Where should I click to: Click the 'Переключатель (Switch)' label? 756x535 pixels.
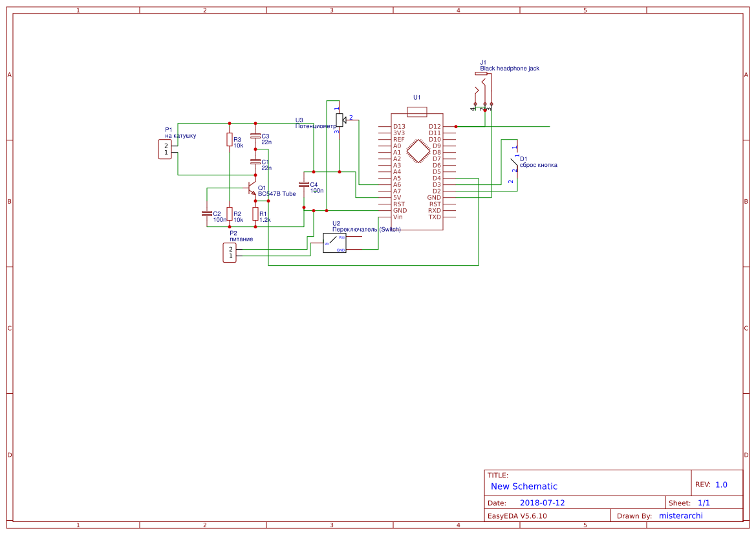pos(367,230)
